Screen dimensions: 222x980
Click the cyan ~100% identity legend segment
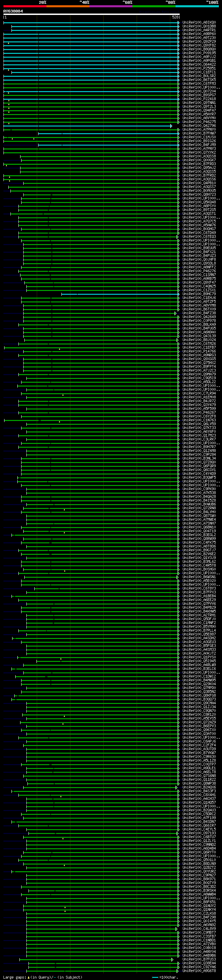pos(197,6)
